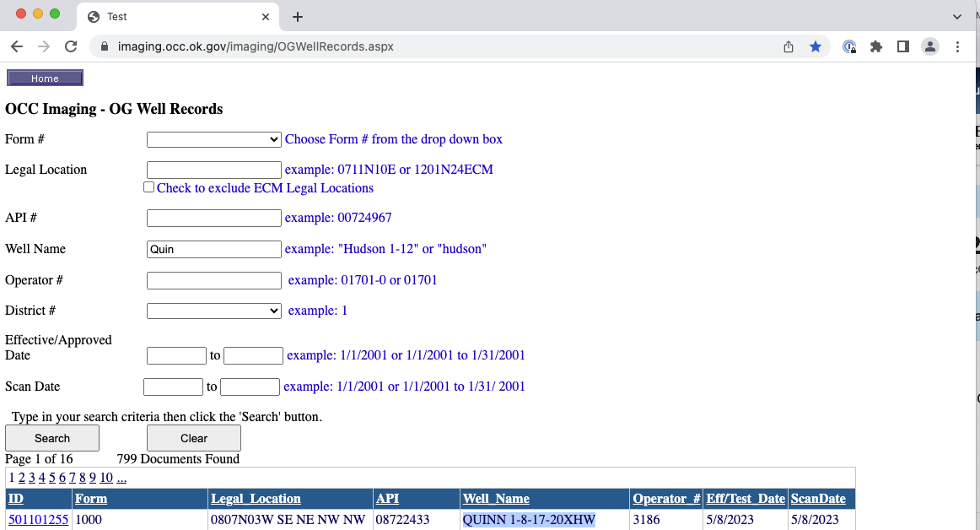Click the ellipsis link for more pages
This screenshot has width=980, height=530.
tap(121, 478)
